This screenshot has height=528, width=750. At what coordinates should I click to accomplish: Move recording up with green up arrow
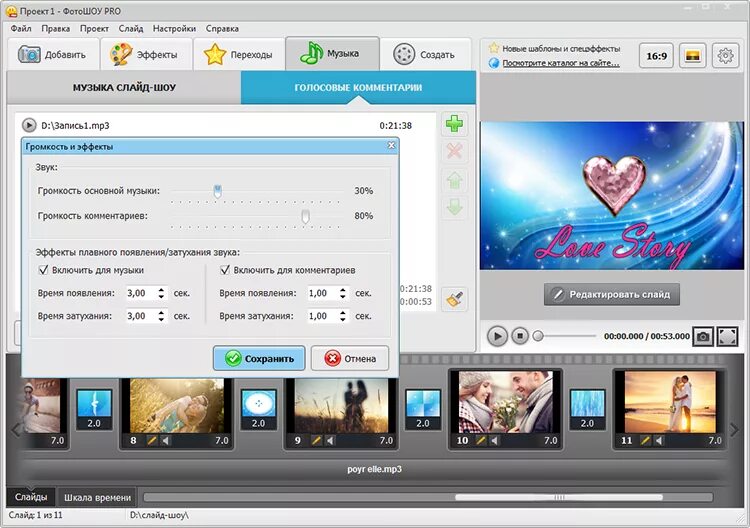pos(454,180)
